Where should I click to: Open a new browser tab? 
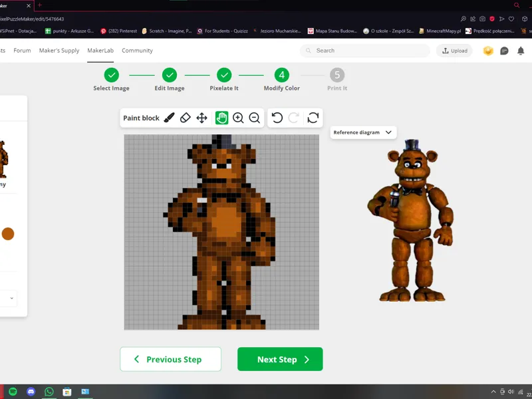(40, 5)
